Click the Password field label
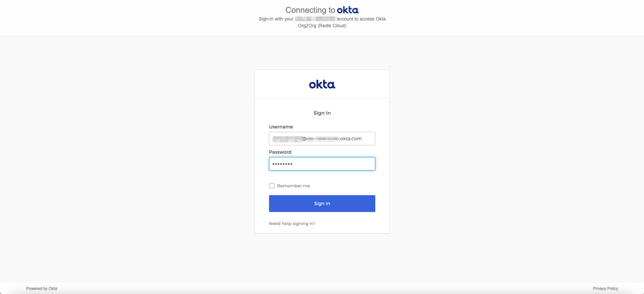Screen dimensions: 644x294 click(x=280, y=152)
